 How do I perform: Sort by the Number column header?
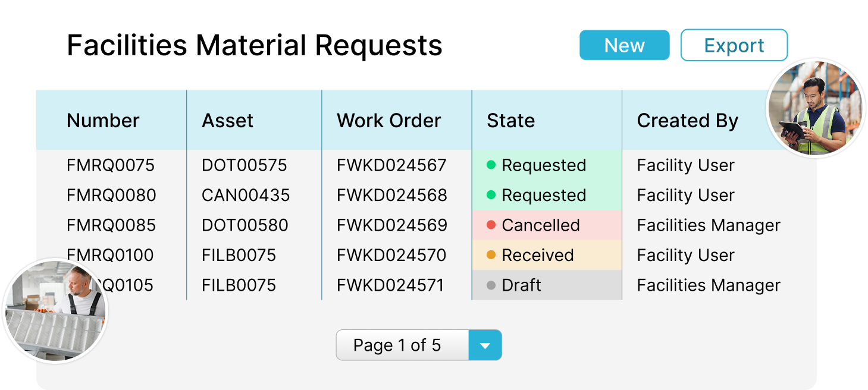coord(103,121)
